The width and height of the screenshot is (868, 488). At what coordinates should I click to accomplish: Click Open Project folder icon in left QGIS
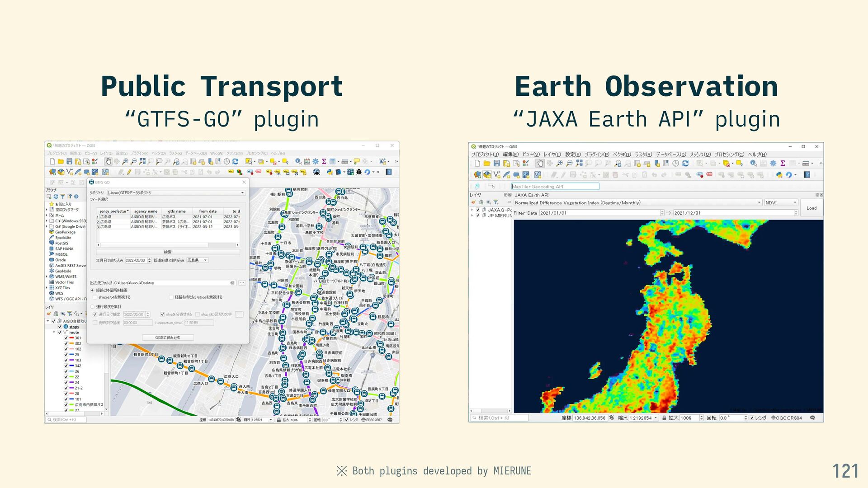(61, 161)
